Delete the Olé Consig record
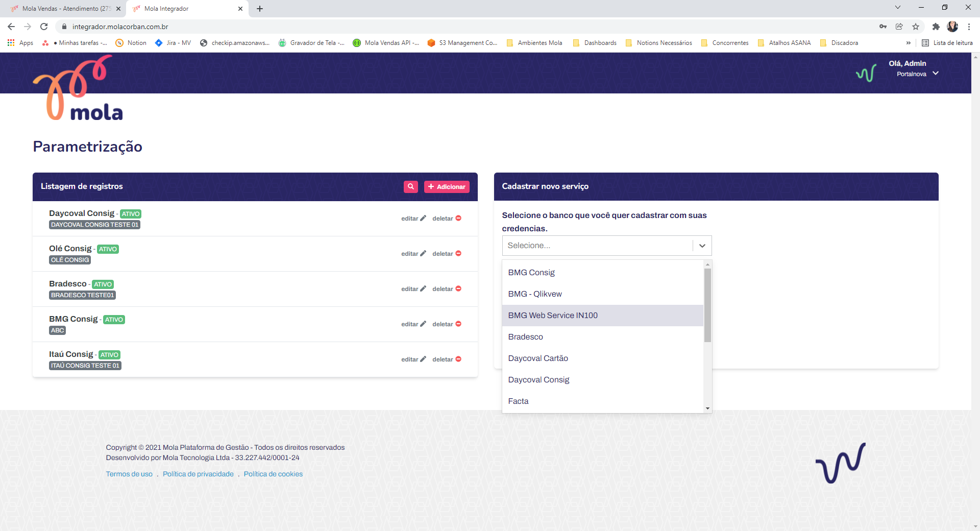 point(447,254)
